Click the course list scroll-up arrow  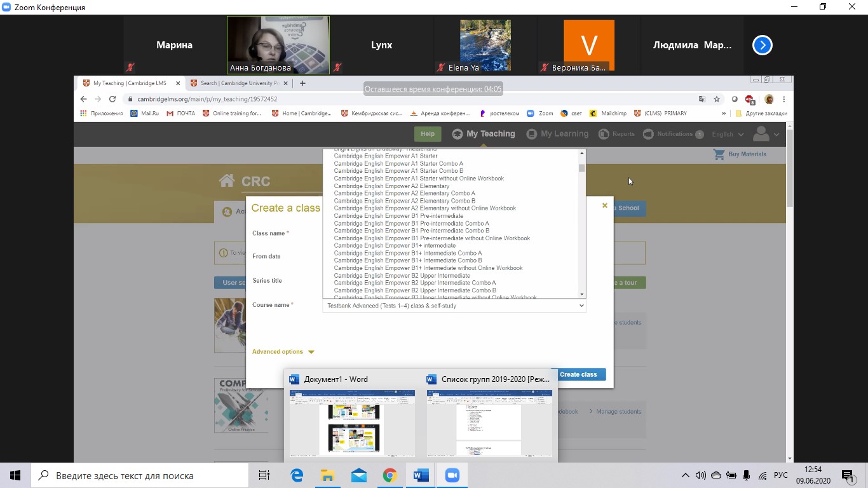click(x=581, y=153)
